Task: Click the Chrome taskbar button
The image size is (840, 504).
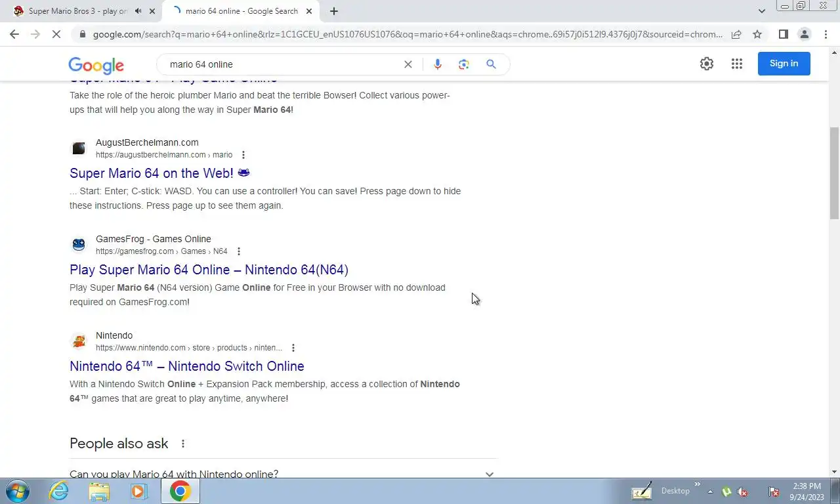Action: point(180,491)
